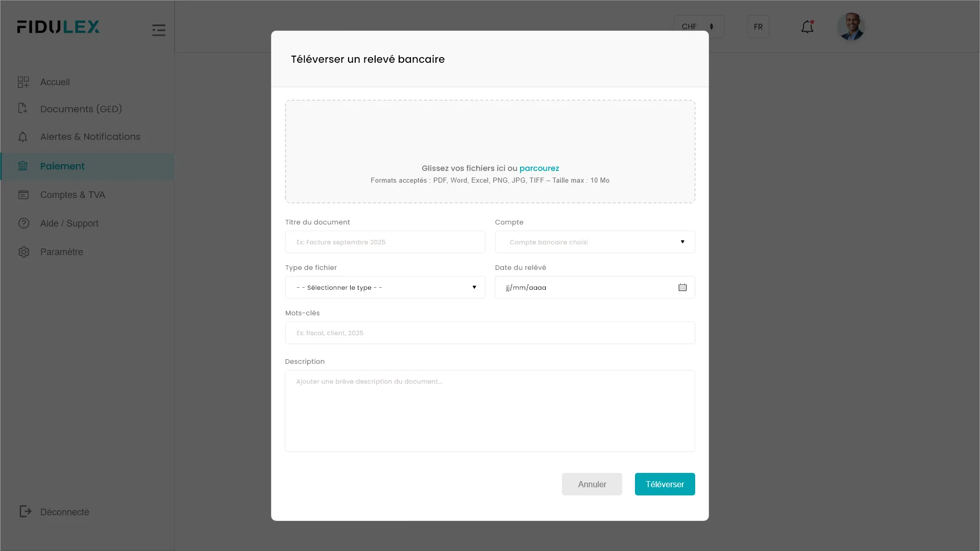Open Alertes & Notifications menu item
This screenshot has height=551, width=980.
click(90, 137)
